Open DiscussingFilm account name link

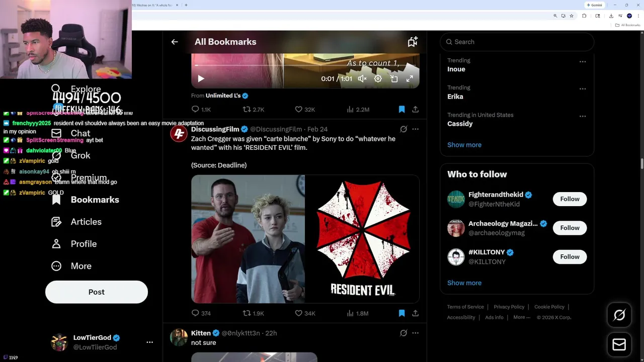(x=215, y=129)
